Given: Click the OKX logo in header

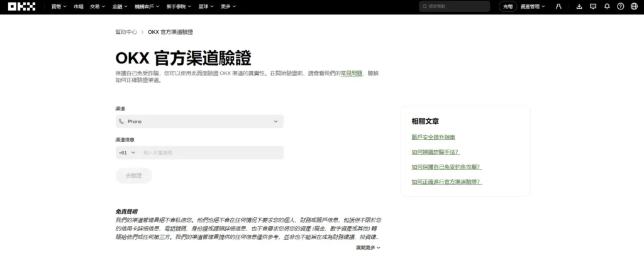Looking at the screenshot, I should coord(22,6).
